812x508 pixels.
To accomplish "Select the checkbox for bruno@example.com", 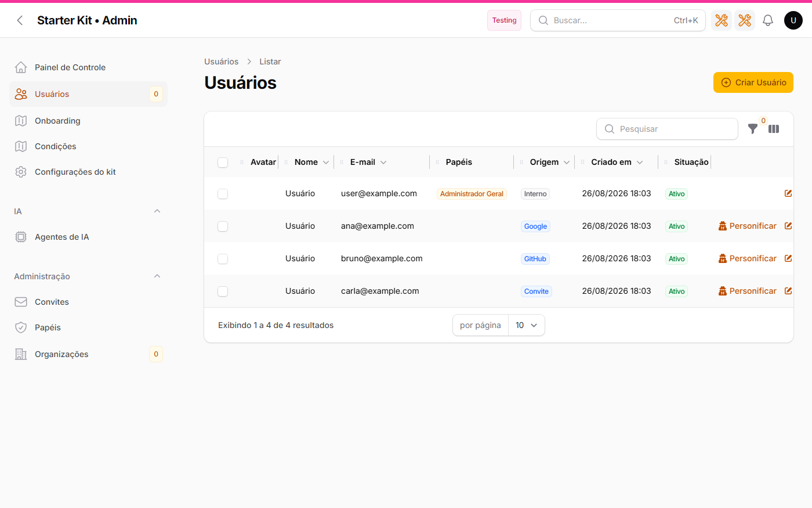I will (x=223, y=259).
